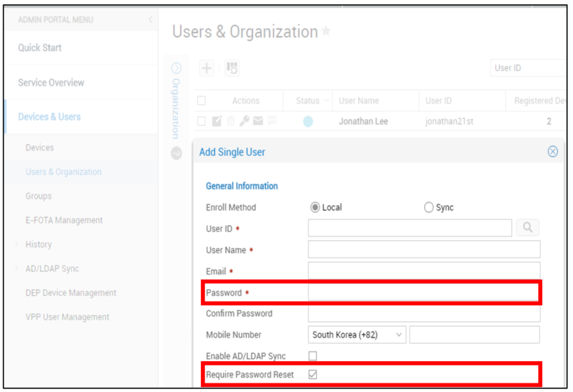Click the bulk add users icon
Image resolution: width=573 pixels, height=392 pixels.
click(232, 68)
